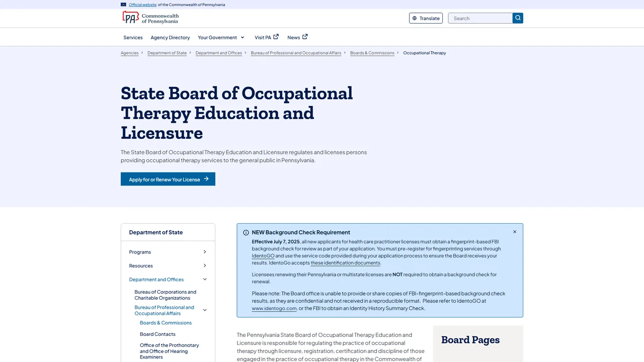Open the News external link

click(x=297, y=37)
